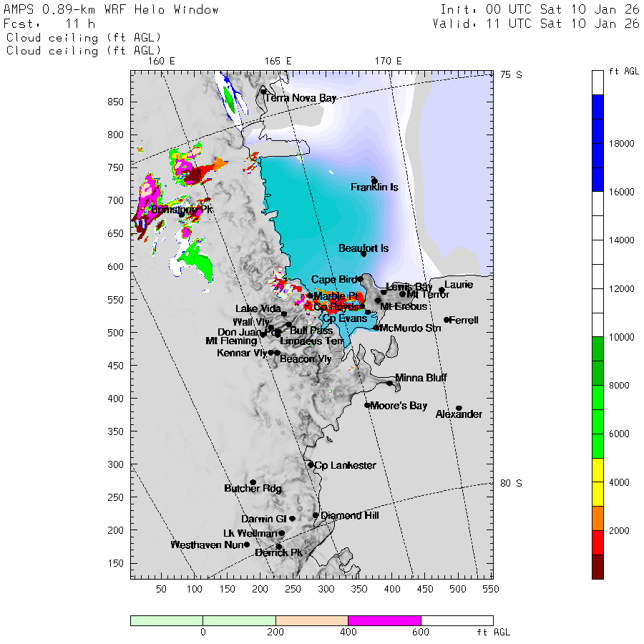This screenshot has width=644, height=644.
Task: Click the AMPS 0.89-km WRF Helo Window title
Action: 112,10
